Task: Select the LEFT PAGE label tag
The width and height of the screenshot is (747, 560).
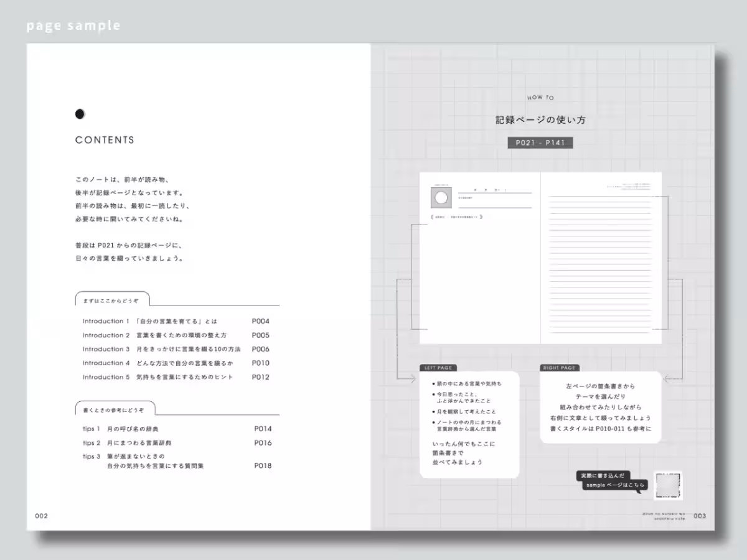Action: pos(438,368)
